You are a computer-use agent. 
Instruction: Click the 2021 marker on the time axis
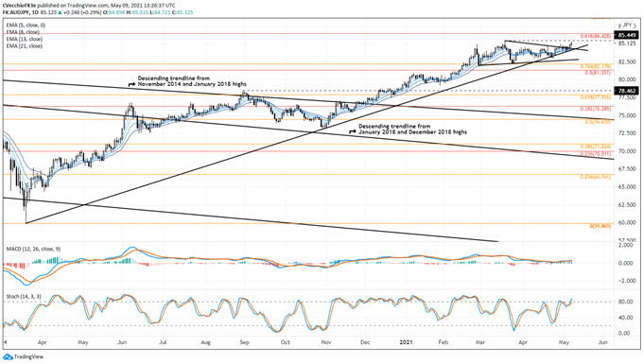(407, 342)
